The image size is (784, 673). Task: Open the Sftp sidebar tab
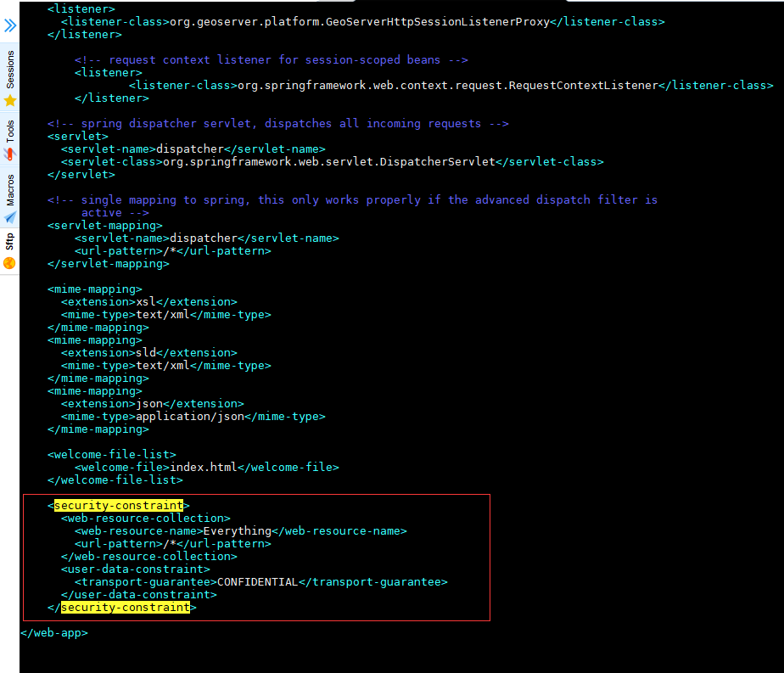click(10, 250)
